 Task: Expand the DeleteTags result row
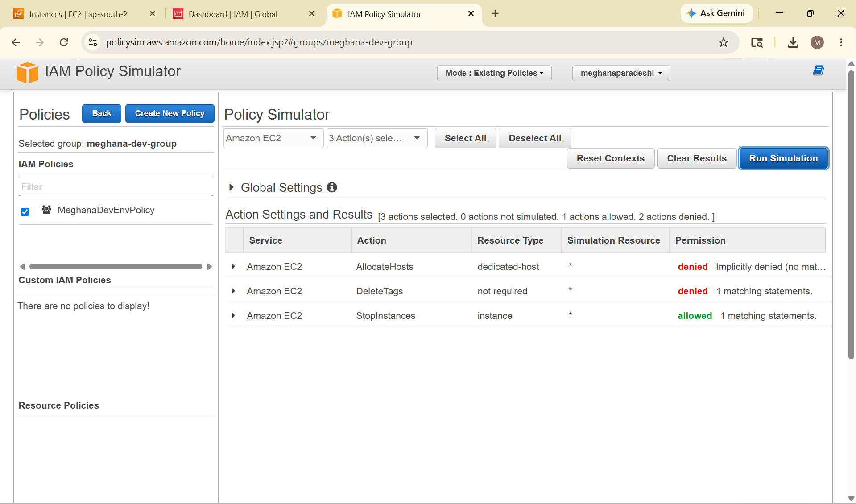click(233, 291)
